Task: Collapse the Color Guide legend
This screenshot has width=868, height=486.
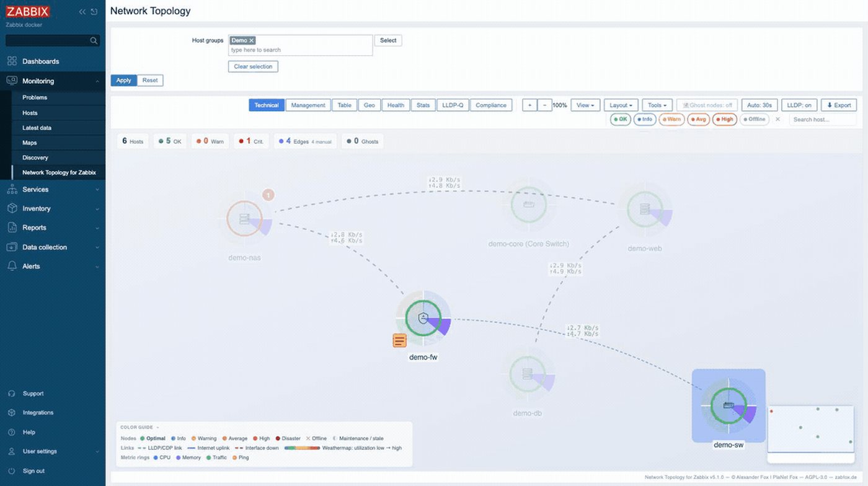Action: coord(139,427)
